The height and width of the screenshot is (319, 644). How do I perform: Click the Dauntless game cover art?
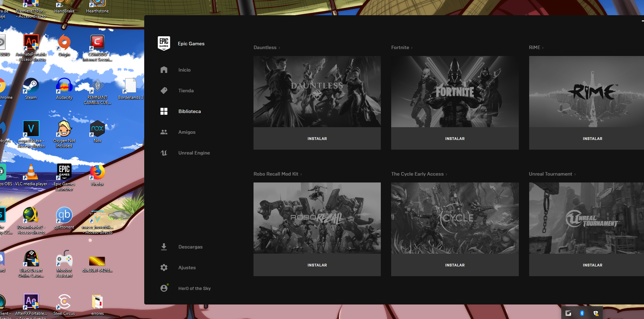click(317, 92)
